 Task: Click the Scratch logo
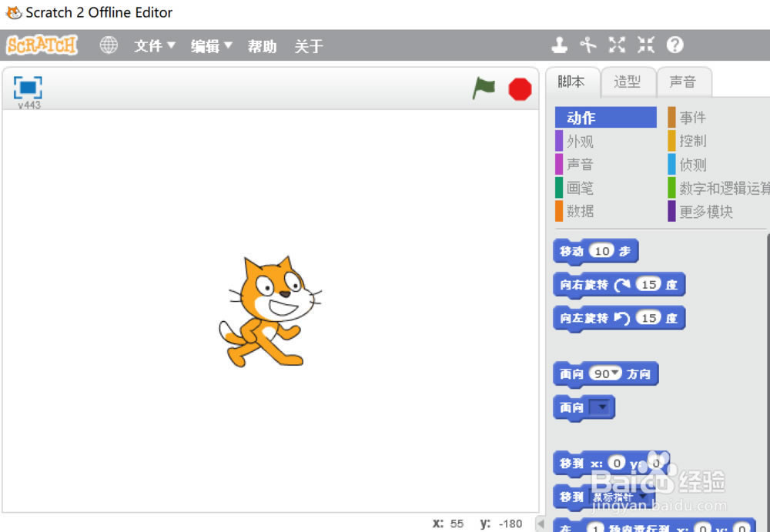tap(42, 45)
